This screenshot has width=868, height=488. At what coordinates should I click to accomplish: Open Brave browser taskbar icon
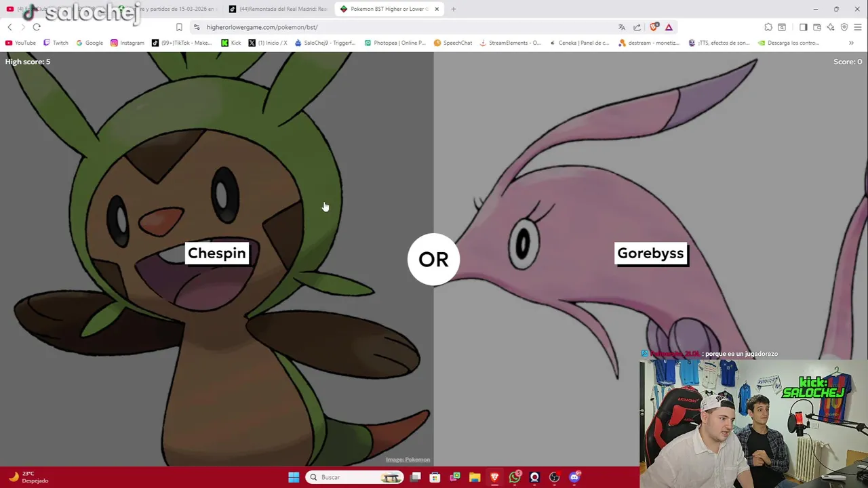[x=494, y=477]
